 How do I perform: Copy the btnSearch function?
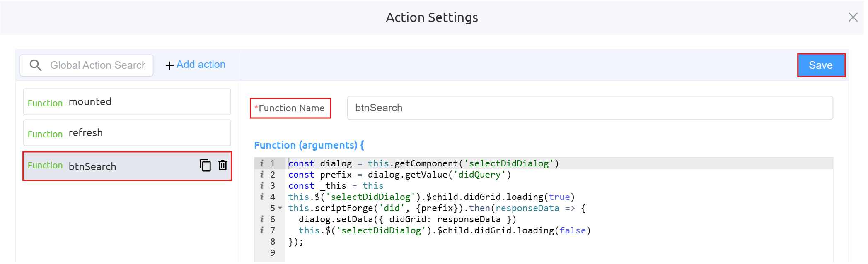click(x=205, y=166)
